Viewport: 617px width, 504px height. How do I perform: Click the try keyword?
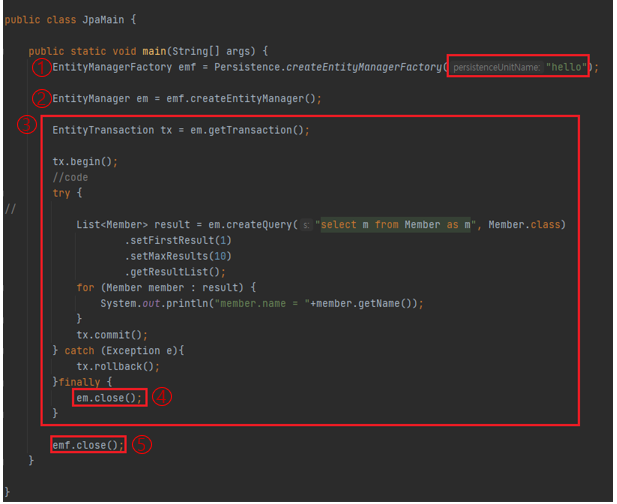tap(61, 193)
